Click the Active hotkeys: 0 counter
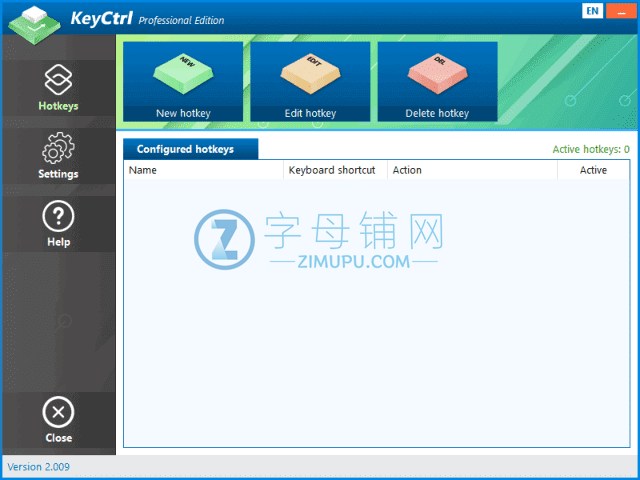The image size is (640, 480). [591, 149]
